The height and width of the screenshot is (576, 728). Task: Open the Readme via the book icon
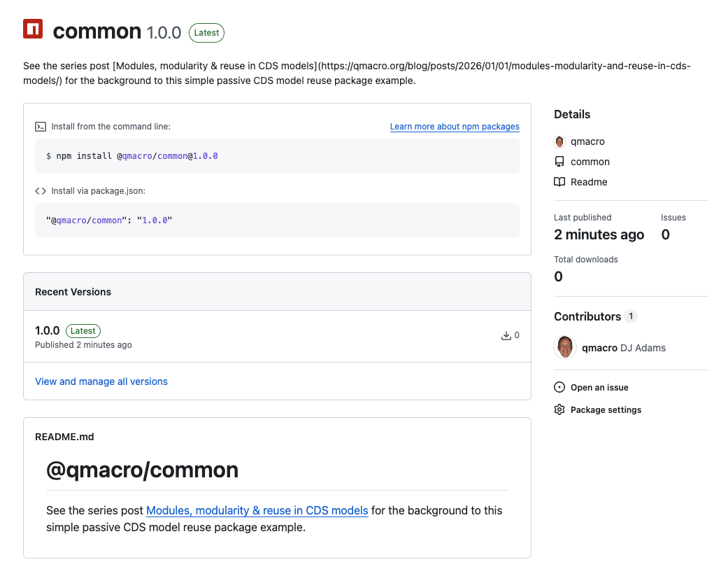(x=559, y=182)
